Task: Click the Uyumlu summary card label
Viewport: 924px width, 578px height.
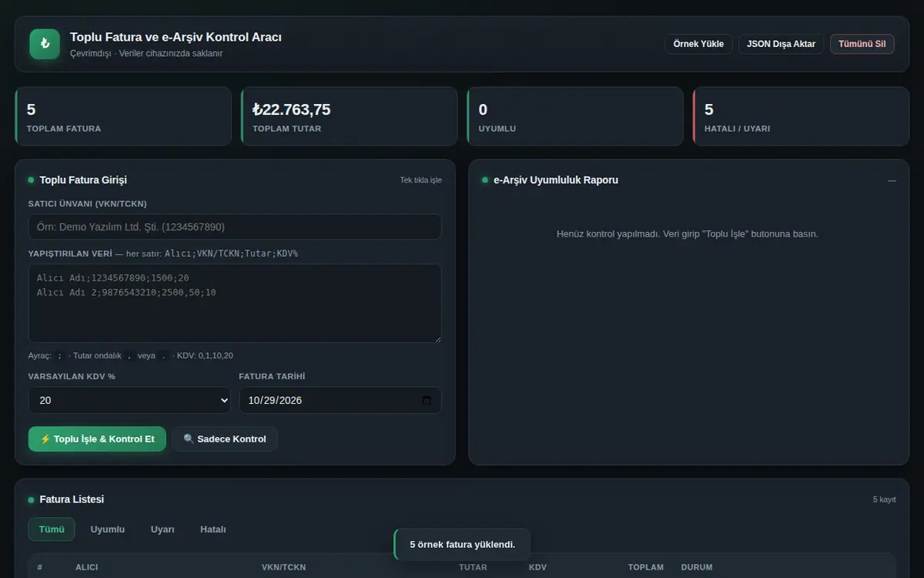Action: [497, 129]
